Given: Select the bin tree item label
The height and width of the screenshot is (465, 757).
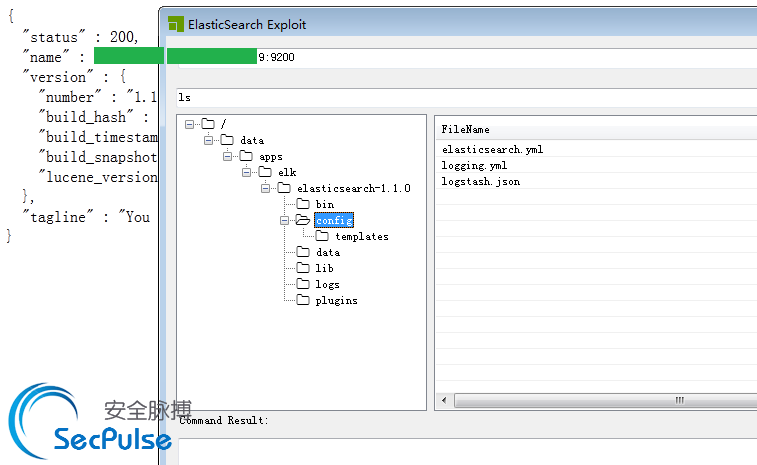Looking at the screenshot, I should click(x=324, y=204).
